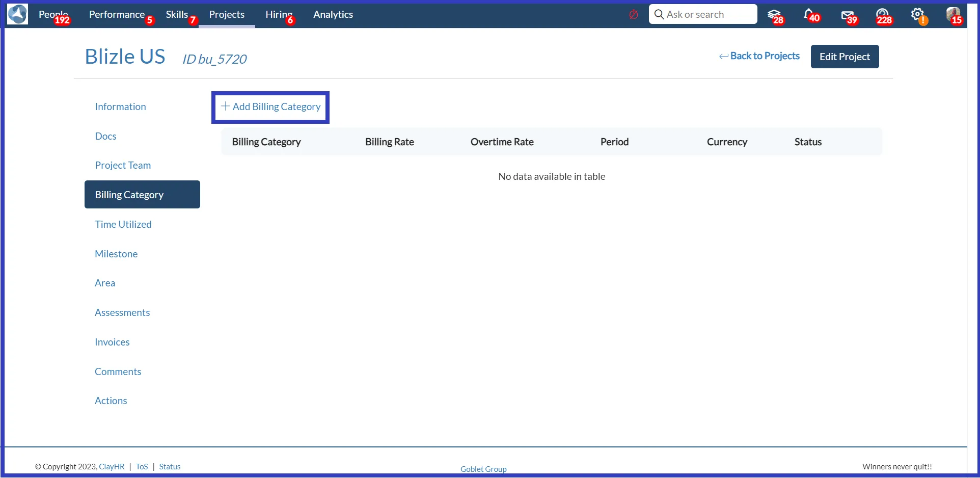Open the support headset icon with badge 228

pos(883,15)
